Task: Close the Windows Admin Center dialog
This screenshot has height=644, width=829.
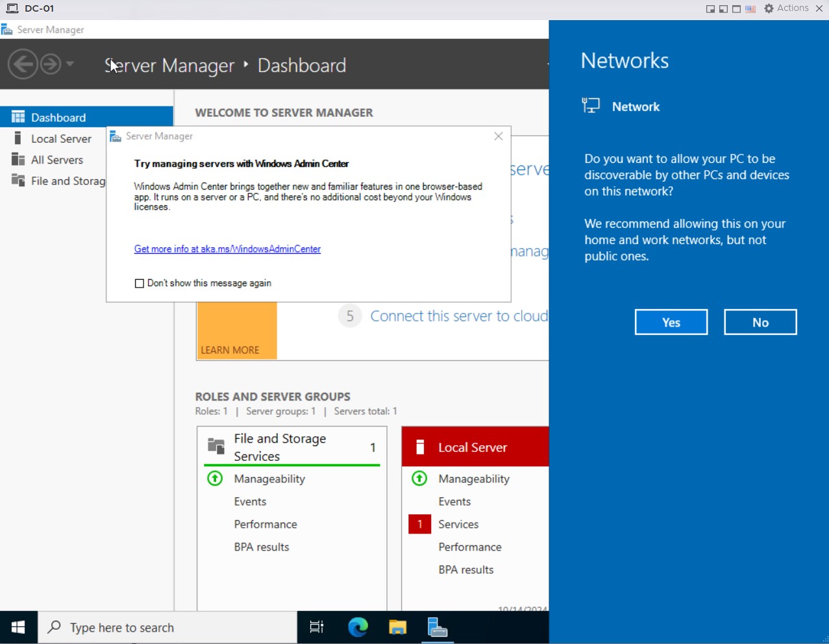Action: (x=499, y=136)
